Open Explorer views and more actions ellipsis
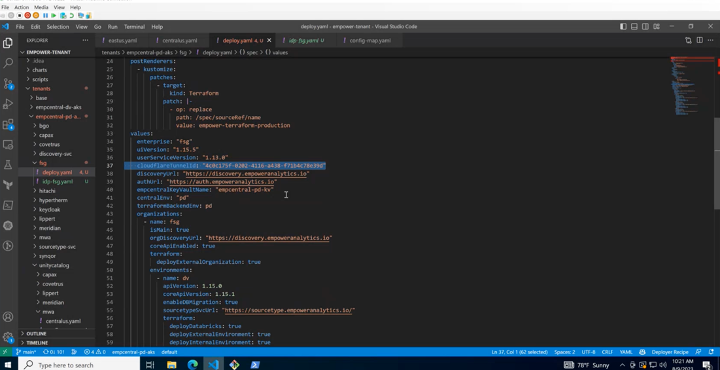This screenshot has height=370, width=720. 85,40
